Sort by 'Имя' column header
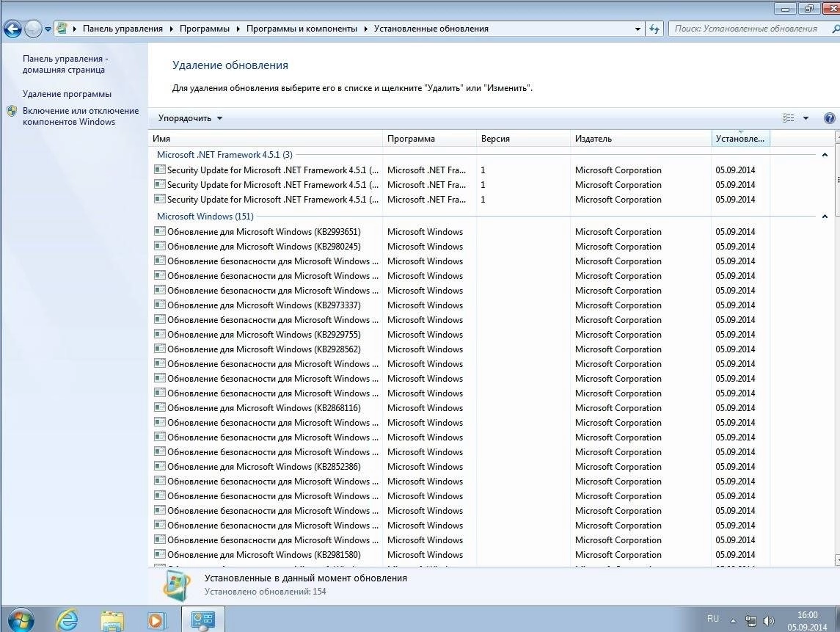Image resolution: width=840 pixels, height=632 pixels. click(265, 138)
